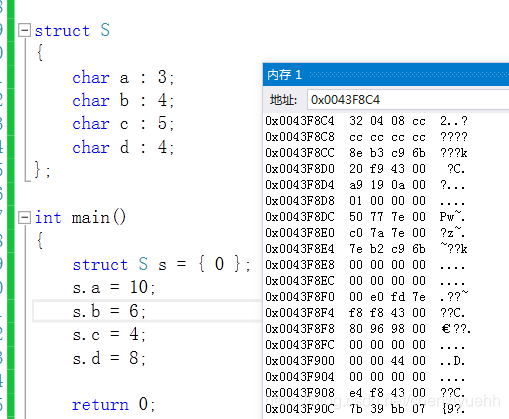This screenshot has width=509, height=419.
Task: Click hex bytes 8e b3 c9 6b
Action: 387,153
